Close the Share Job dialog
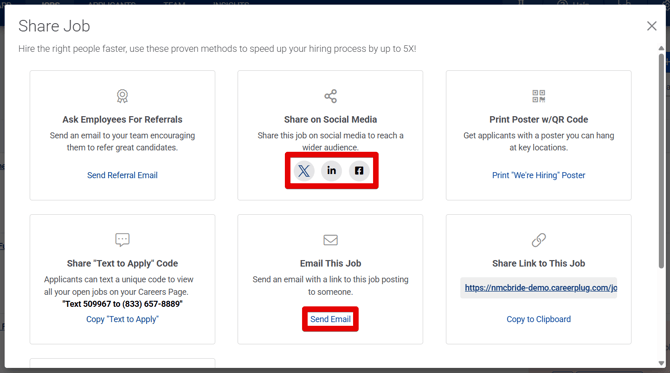The image size is (670, 373). [x=651, y=26]
